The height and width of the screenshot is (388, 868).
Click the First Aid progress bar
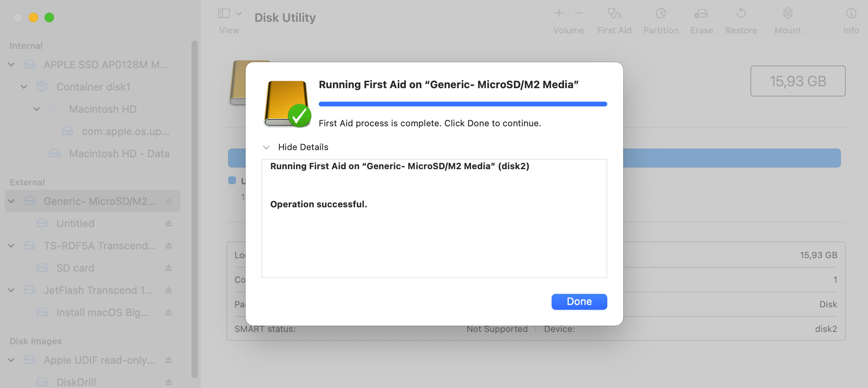click(463, 104)
